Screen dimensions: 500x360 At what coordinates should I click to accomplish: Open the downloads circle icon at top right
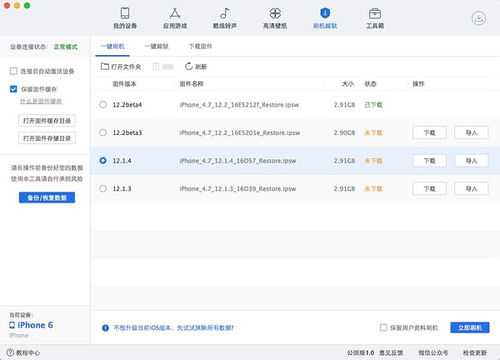479,18
